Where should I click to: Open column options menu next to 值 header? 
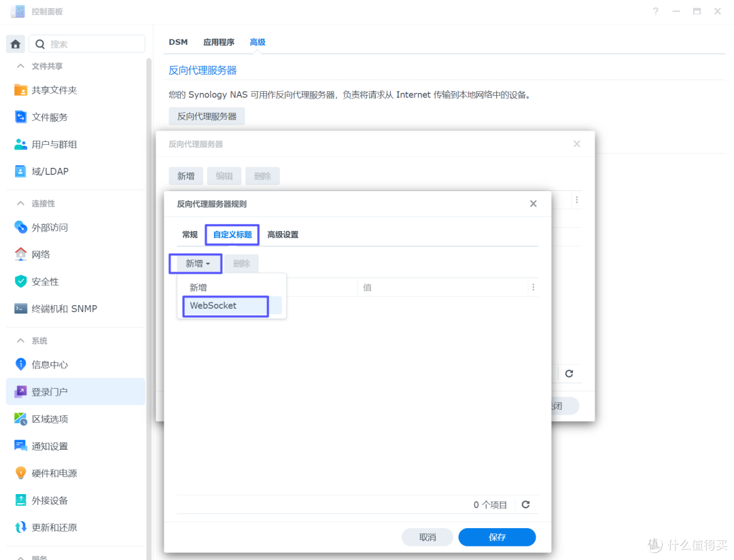tap(534, 287)
